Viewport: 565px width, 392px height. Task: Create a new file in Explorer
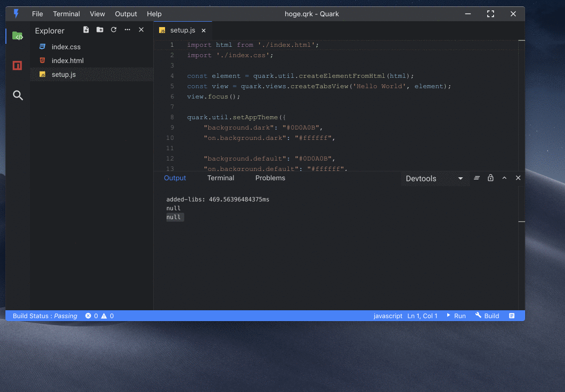(x=86, y=30)
